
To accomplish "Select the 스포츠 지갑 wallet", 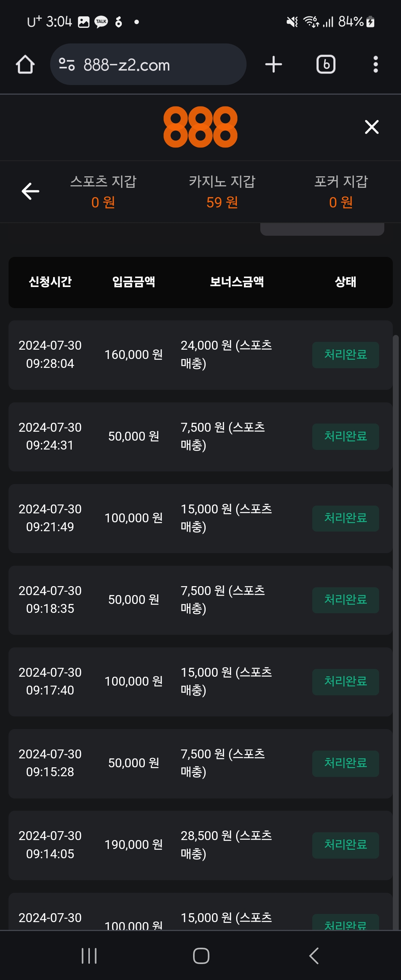I will 103,191.
